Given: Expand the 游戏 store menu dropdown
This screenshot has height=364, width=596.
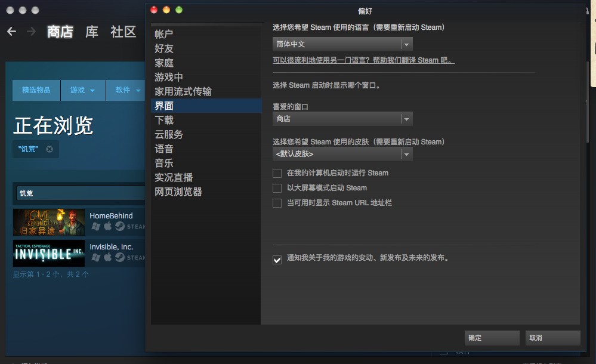Looking at the screenshot, I should coord(83,90).
